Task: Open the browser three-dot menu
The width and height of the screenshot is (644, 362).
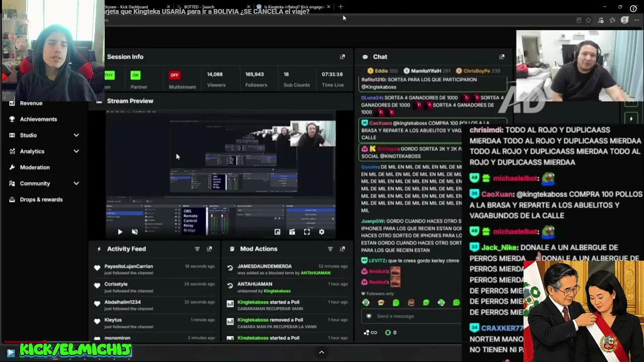Action: click(x=636, y=20)
